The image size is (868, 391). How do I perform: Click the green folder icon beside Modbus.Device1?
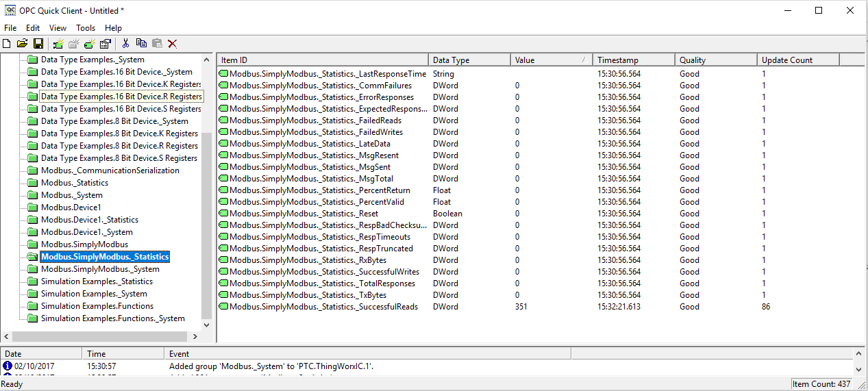[x=33, y=207]
